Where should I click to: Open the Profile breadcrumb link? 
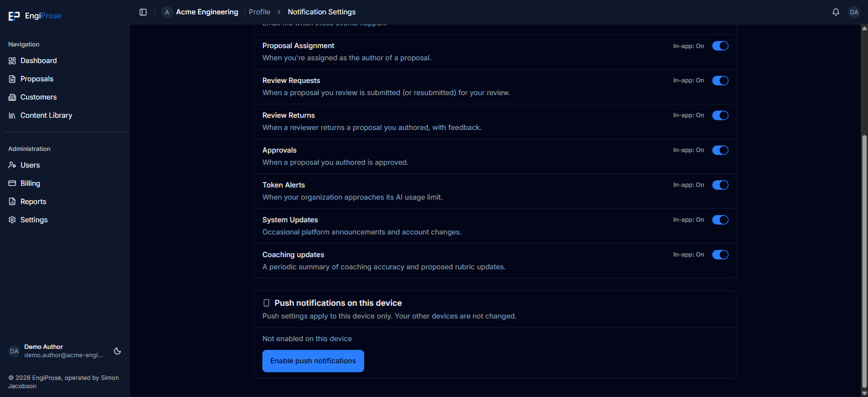tap(260, 12)
